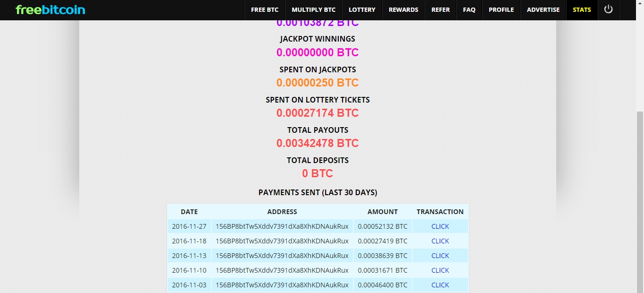Click the TRANSACTION column header

440,212
